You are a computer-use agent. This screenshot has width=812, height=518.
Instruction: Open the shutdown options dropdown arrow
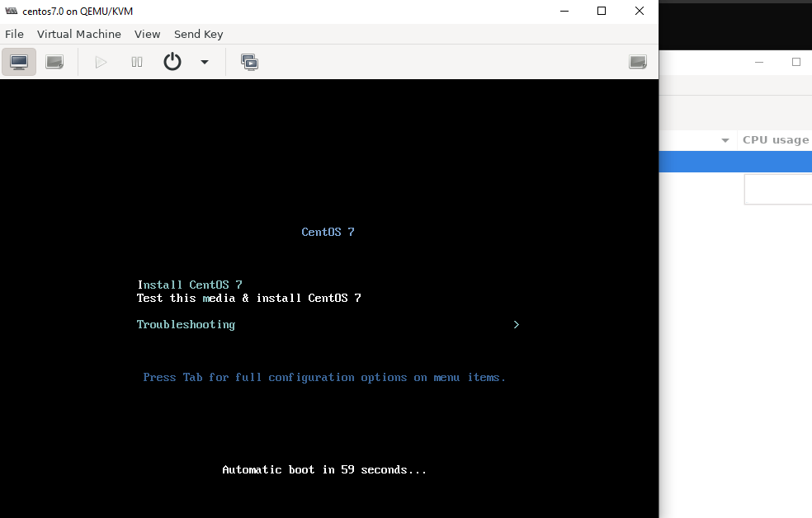pos(205,62)
